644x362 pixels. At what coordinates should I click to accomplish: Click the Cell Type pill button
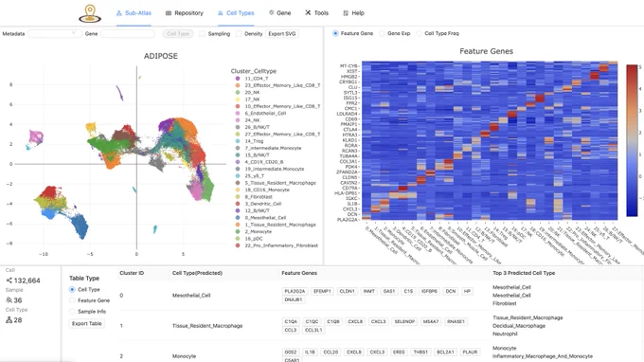click(x=178, y=34)
